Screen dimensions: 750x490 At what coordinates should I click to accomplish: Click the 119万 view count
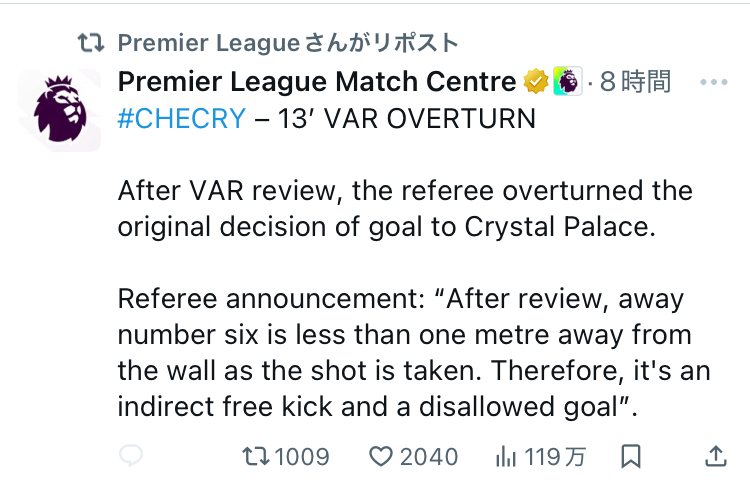point(555,457)
